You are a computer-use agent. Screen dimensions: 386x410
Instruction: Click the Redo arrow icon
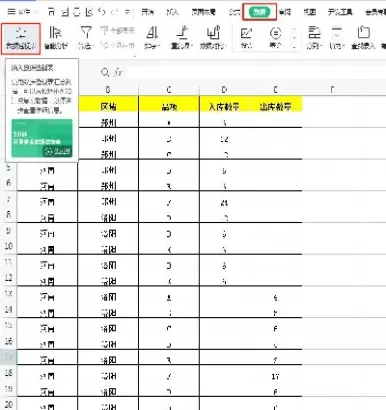(x=115, y=12)
